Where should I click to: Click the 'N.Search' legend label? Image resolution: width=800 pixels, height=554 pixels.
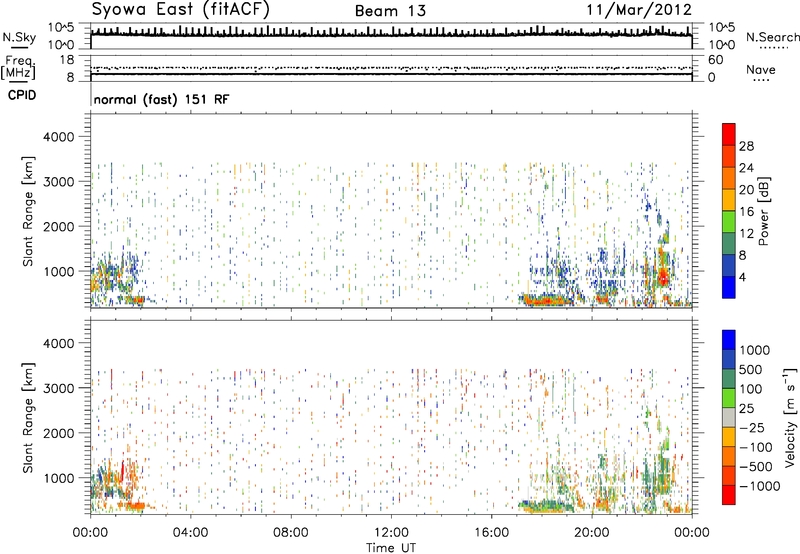point(772,37)
